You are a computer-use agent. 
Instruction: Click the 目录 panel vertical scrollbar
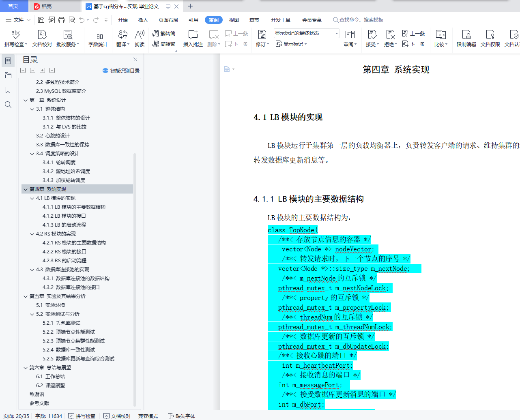click(x=135, y=280)
